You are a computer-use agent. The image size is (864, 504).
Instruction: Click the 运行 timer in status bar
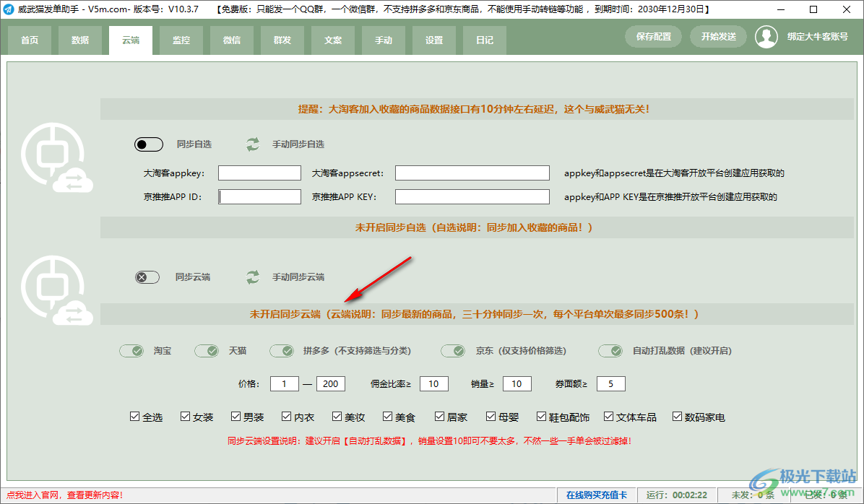tap(677, 495)
